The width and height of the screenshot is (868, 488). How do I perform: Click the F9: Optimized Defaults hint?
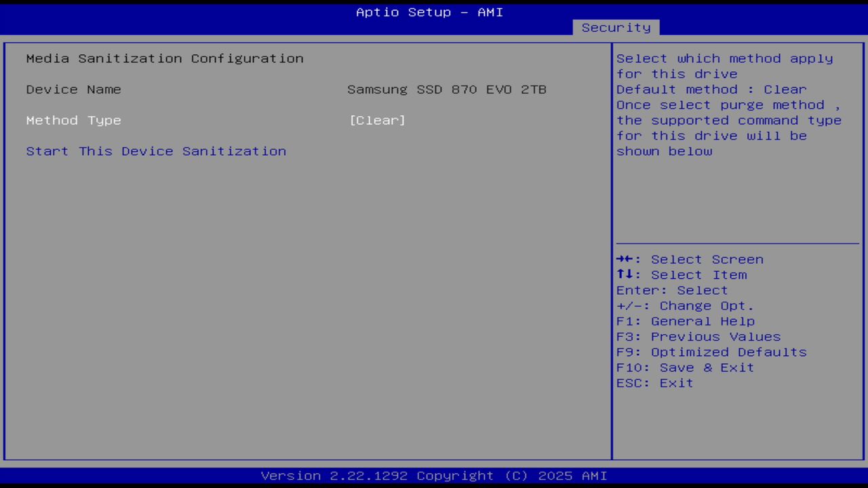click(711, 352)
